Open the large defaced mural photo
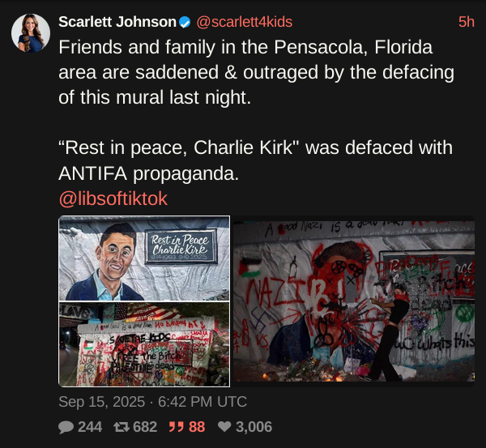 (x=354, y=301)
